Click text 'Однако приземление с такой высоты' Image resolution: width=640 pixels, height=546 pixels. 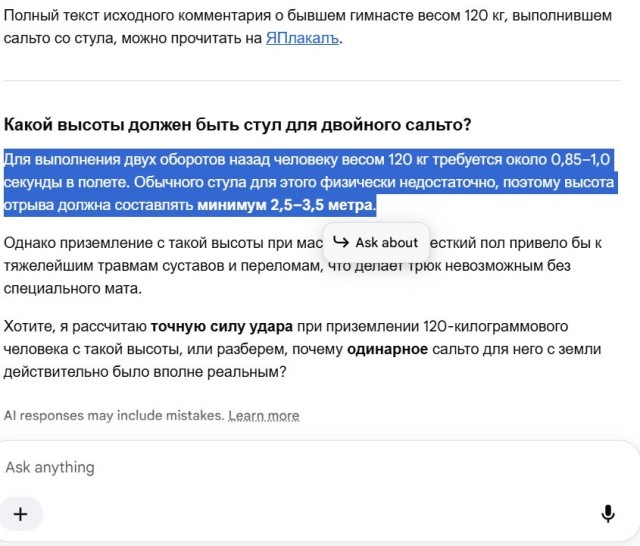tap(135, 243)
